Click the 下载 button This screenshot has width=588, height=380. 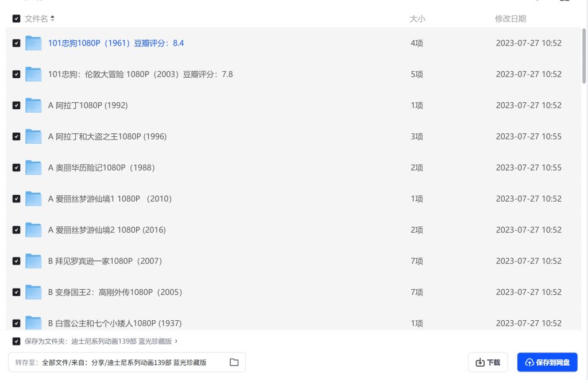(x=488, y=362)
